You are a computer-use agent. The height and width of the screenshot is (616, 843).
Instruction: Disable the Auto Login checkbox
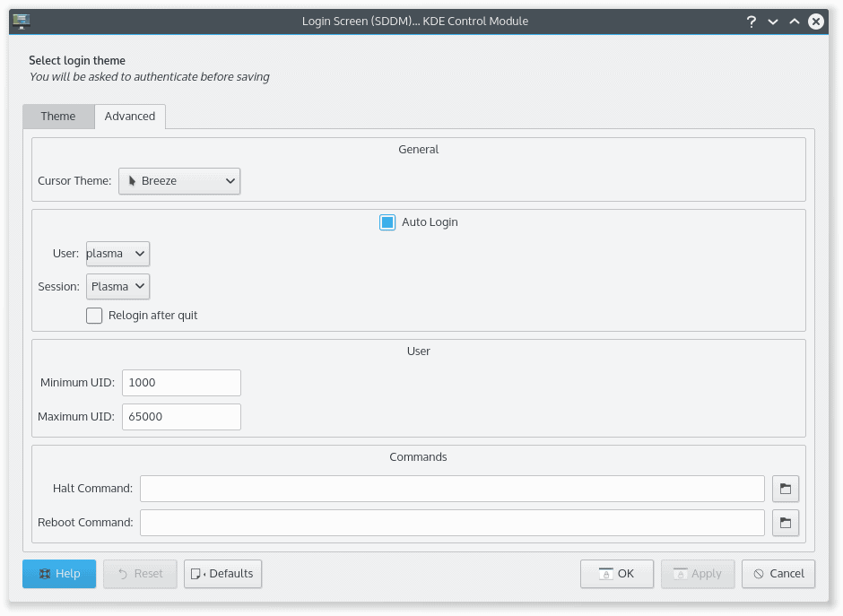coord(387,222)
